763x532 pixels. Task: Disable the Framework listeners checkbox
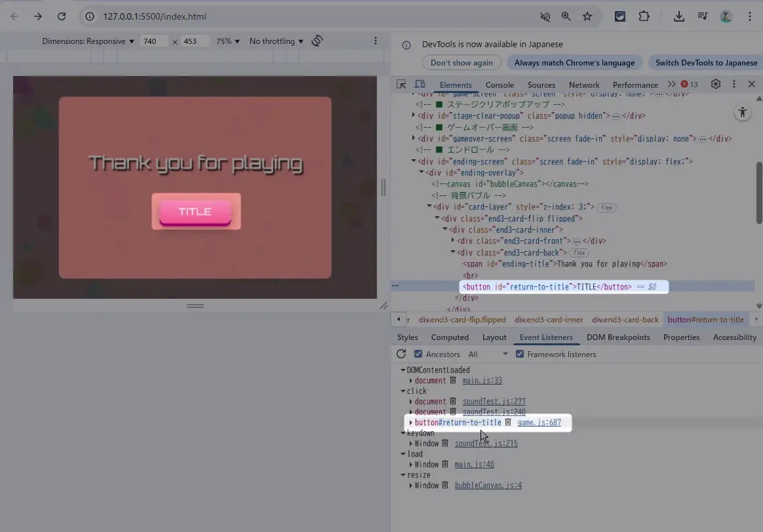tap(520, 354)
